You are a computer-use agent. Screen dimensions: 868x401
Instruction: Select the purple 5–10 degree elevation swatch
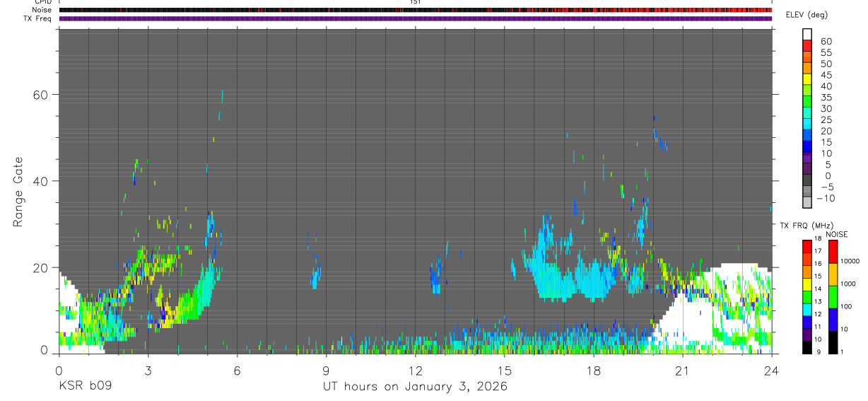(807, 158)
